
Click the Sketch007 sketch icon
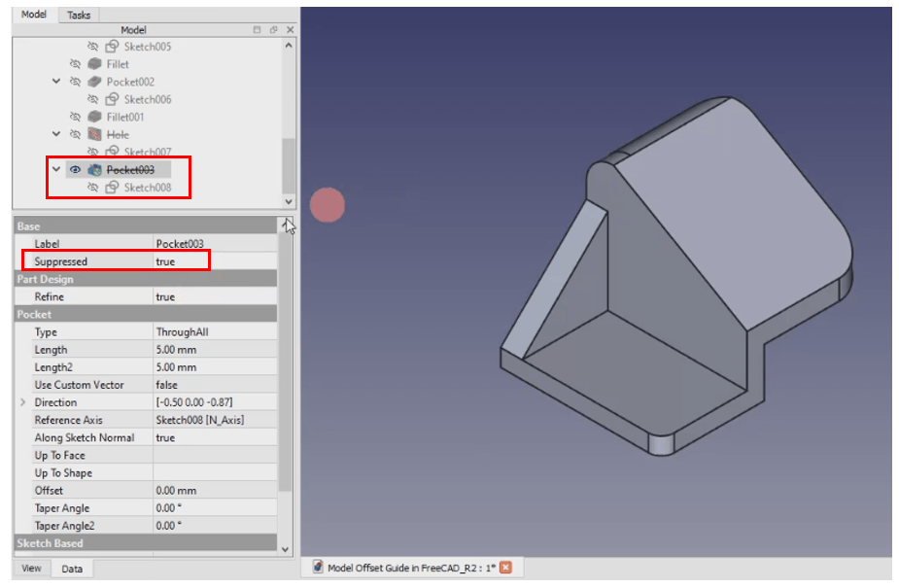[113, 152]
